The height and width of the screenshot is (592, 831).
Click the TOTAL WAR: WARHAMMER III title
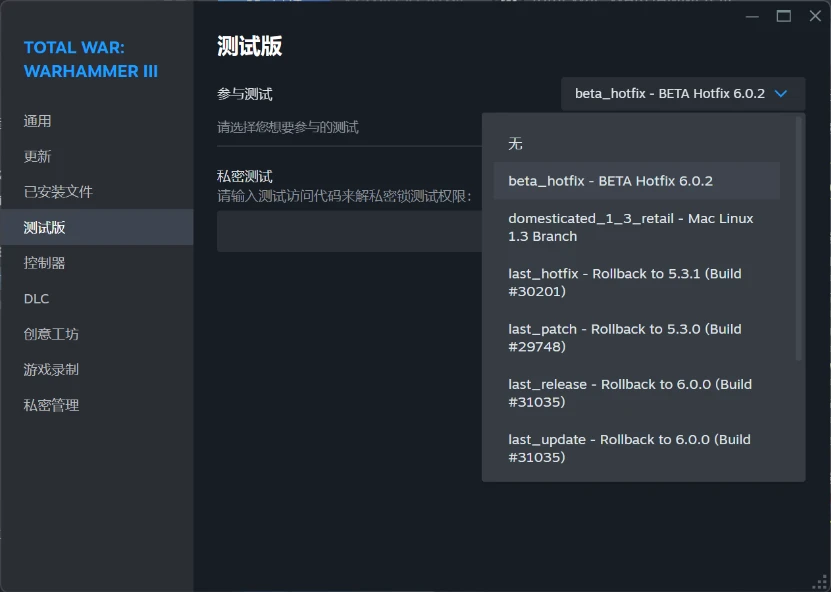(x=91, y=59)
